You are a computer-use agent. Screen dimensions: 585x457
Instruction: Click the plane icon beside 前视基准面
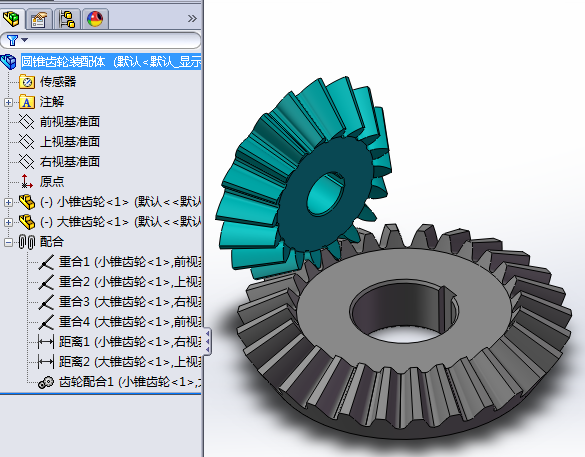(27, 122)
